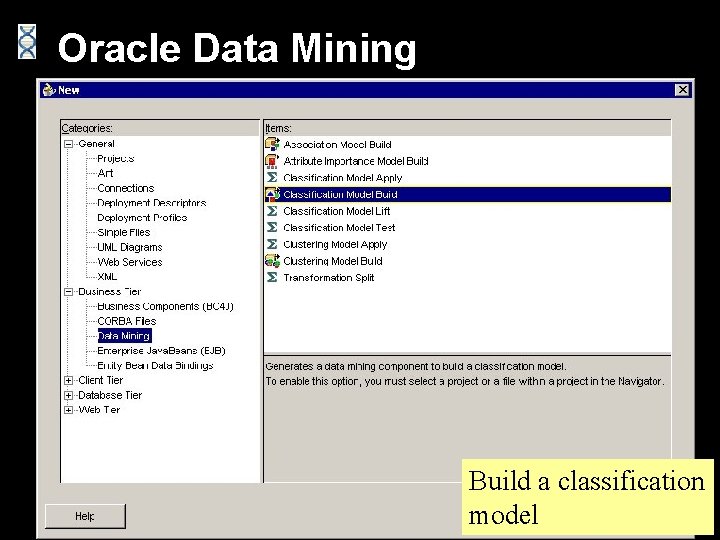Viewport: 720px width, 540px height.
Task: Select Entity Bean Data Bindings category
Action: click(155, 366)
